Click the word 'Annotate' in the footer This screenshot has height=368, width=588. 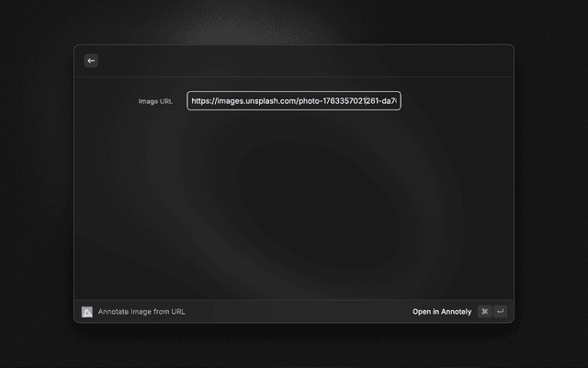[114, 312]
